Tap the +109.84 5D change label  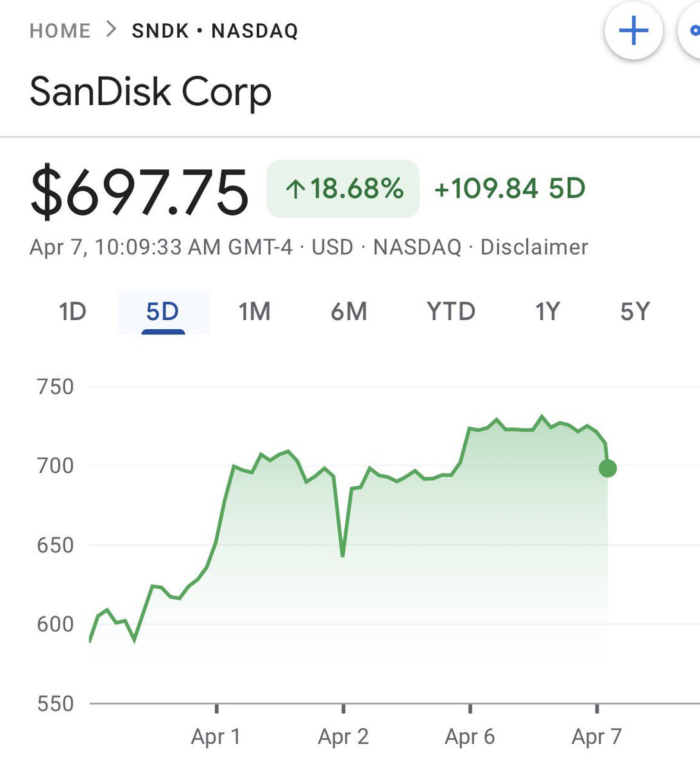[x=510, y=189]
